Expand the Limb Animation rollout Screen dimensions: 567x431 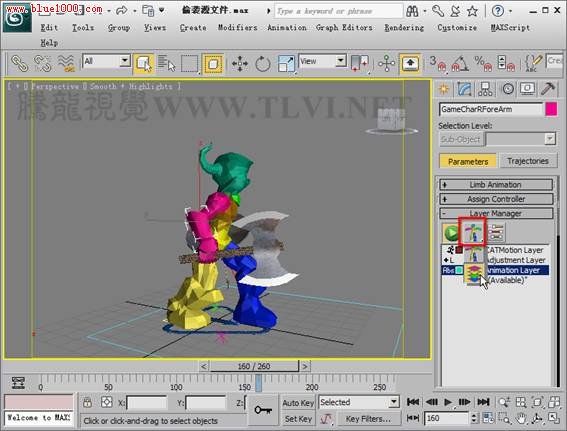click(496, 185)
